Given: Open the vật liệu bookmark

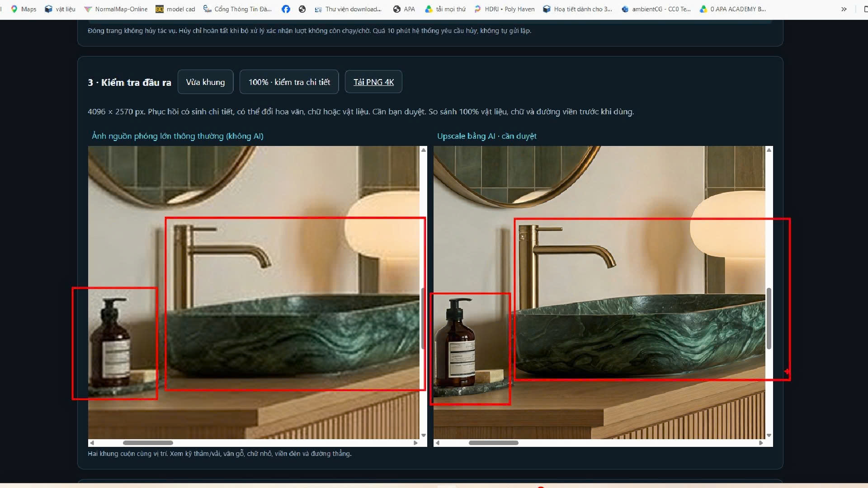Looking at the screenshot, I should pyautogui.click(x=60, y=9).
